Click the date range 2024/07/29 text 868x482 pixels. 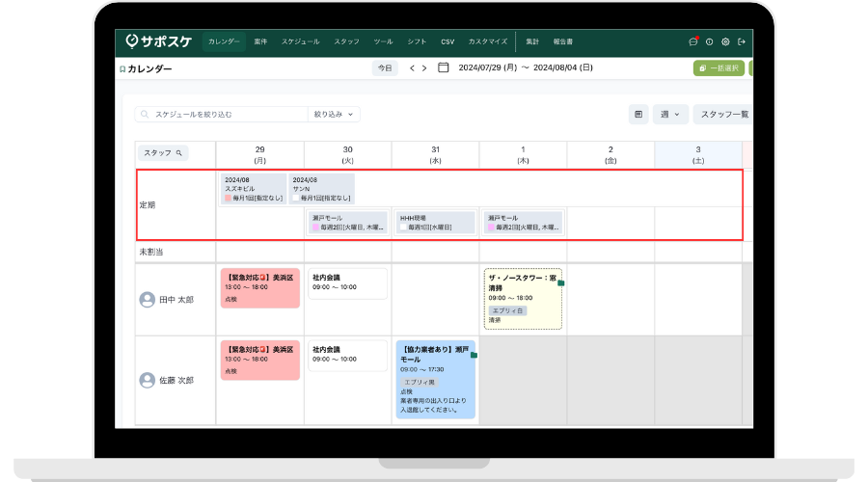point(488,67)
